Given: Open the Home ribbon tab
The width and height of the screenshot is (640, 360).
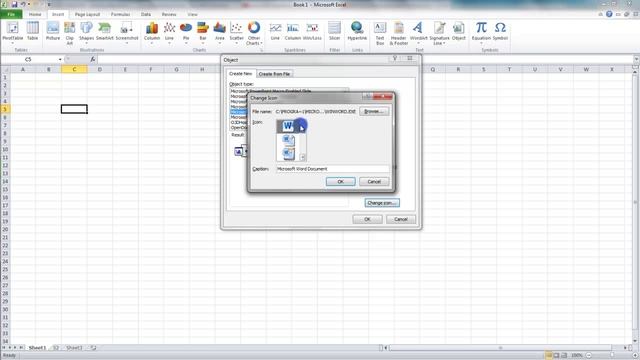Looking at the screenshot, I should click(x=35, y=14).
